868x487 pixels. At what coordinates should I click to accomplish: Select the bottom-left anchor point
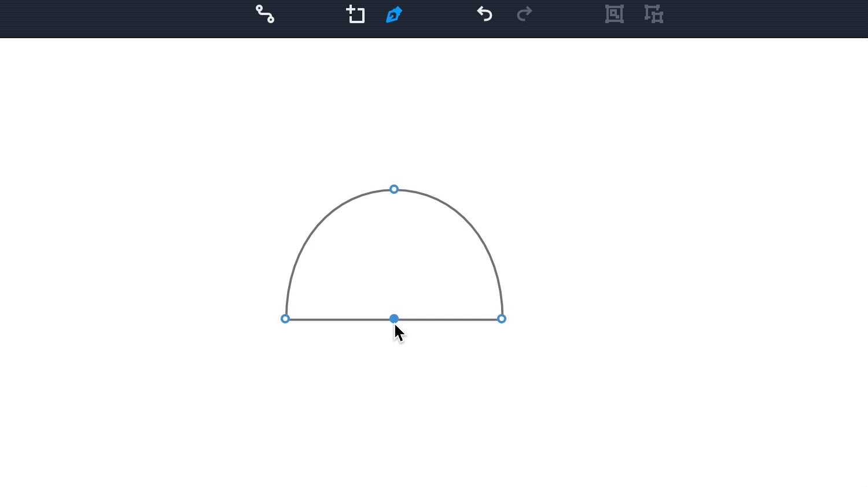(285, 319)
